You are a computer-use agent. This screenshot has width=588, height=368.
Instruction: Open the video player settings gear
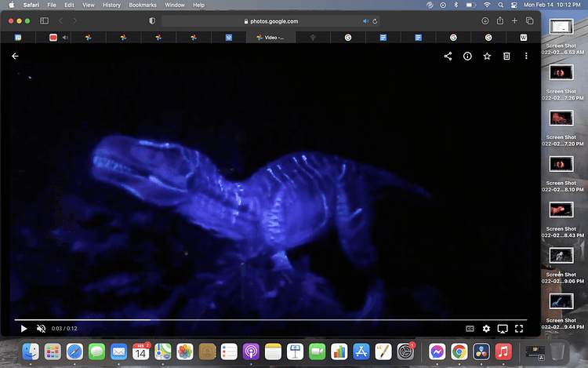[486, 329]
